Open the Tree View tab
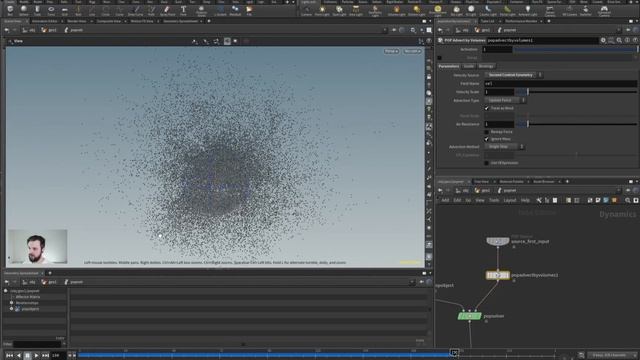 pyautogui.click(x=481, y=182)
